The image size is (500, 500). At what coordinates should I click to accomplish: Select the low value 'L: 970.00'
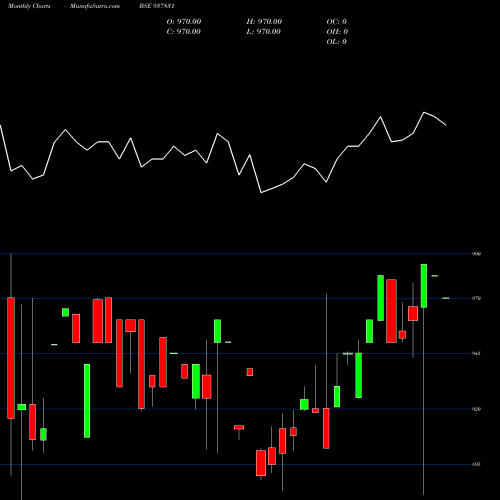[x=264, y=32]
